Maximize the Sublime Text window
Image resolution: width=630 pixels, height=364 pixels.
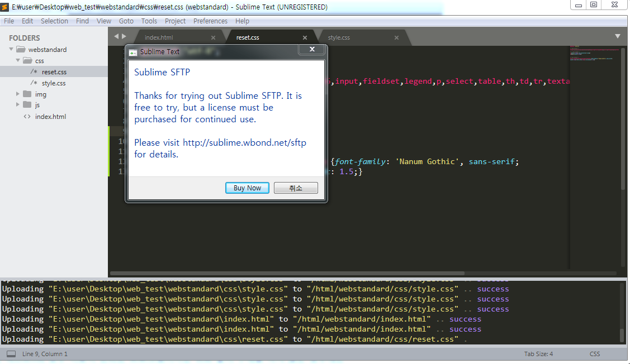594,5
